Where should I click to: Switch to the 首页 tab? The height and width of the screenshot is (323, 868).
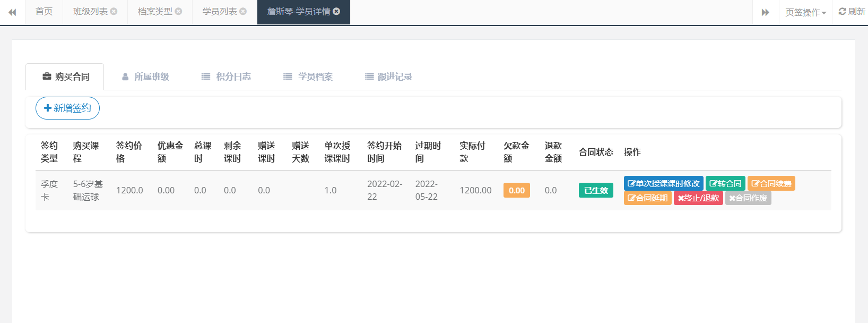pyautogui.click(x=44, y=11)
